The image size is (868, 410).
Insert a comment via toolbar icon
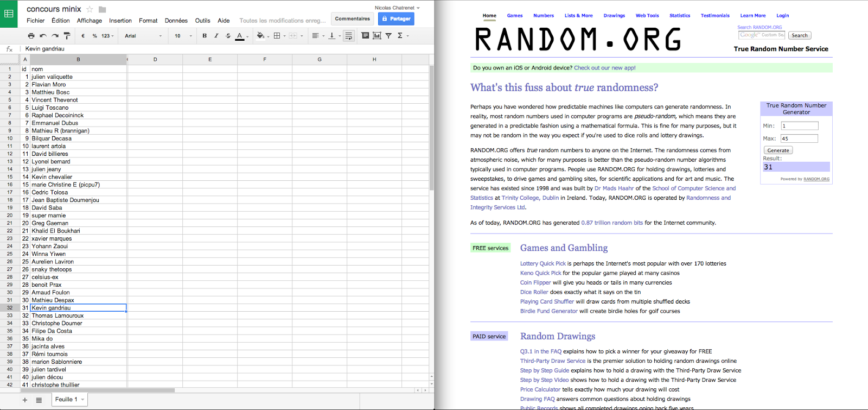(x=365, y=36)
